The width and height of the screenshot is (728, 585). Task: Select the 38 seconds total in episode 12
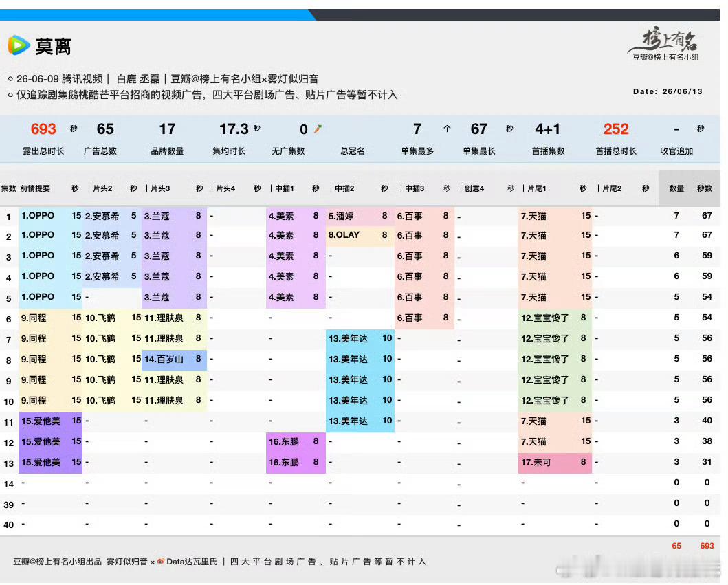[707, 441]
